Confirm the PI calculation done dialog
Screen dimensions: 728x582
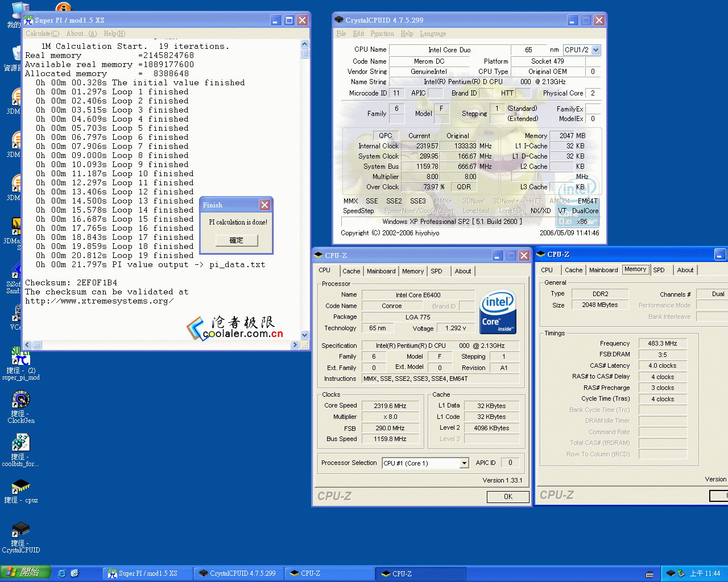coord(236,240)
